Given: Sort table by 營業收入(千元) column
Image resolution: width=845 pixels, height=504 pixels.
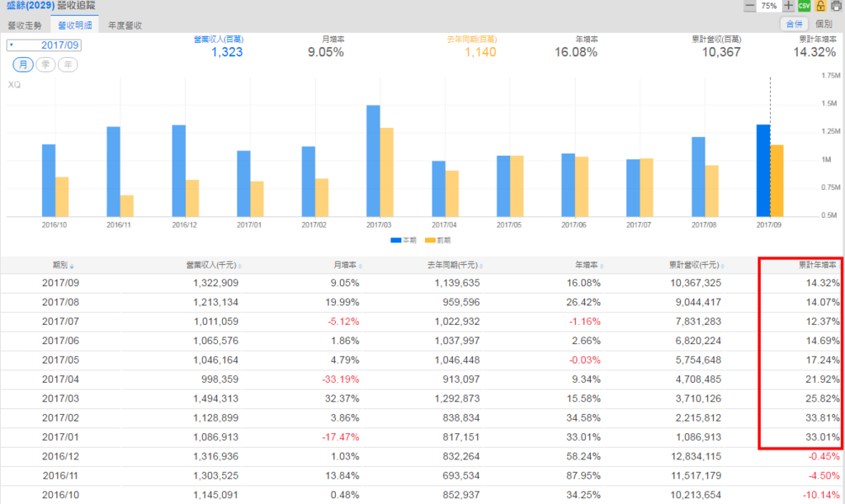Looking at the screenshot, I should coord(214,265).
